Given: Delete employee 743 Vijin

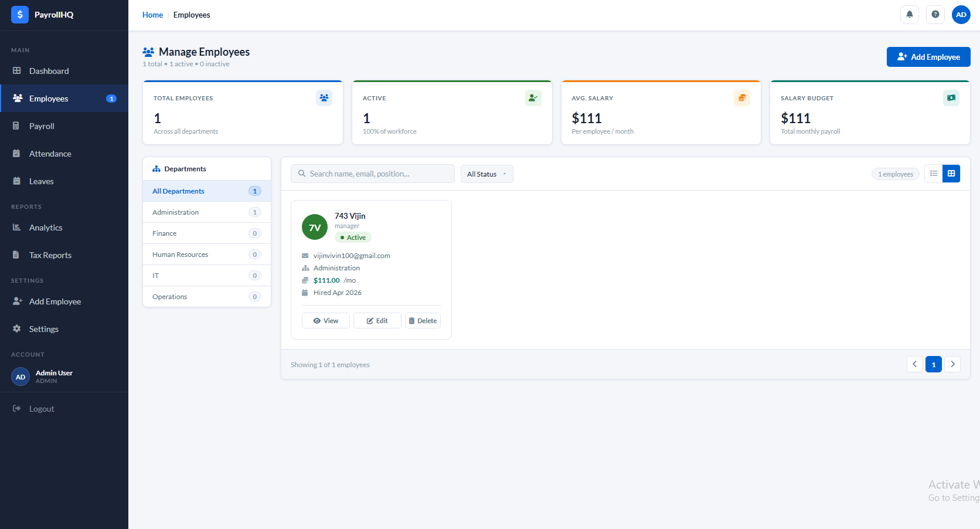Looking at the screenshot, I should (x=423, y=321).
